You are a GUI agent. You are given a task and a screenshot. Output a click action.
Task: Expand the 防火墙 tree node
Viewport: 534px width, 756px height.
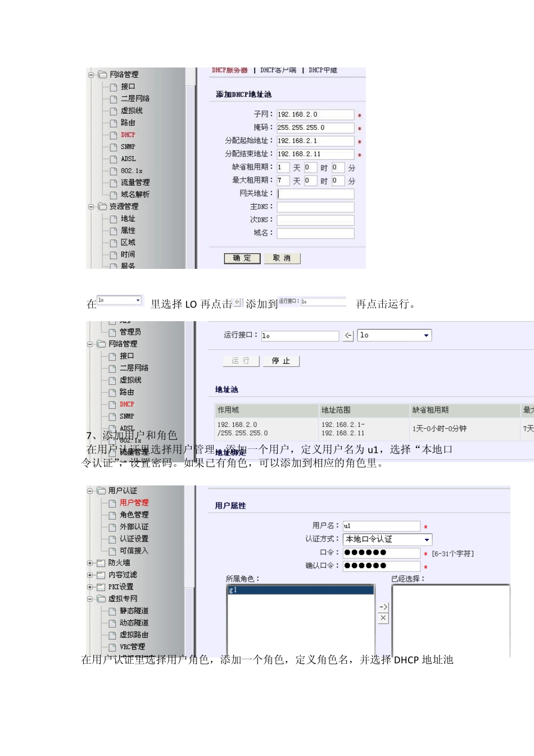[90, 562]
